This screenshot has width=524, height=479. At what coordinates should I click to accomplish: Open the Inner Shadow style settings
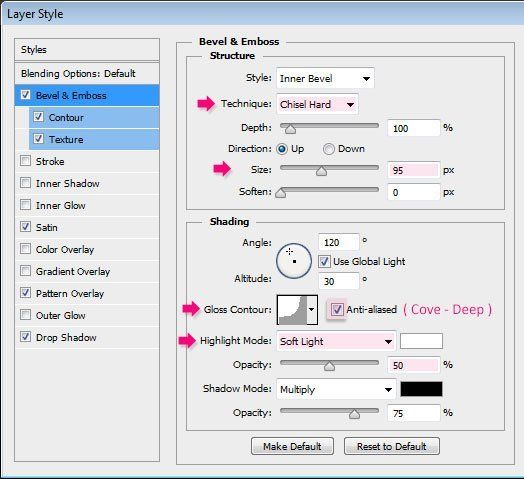[x=87, y=184]
